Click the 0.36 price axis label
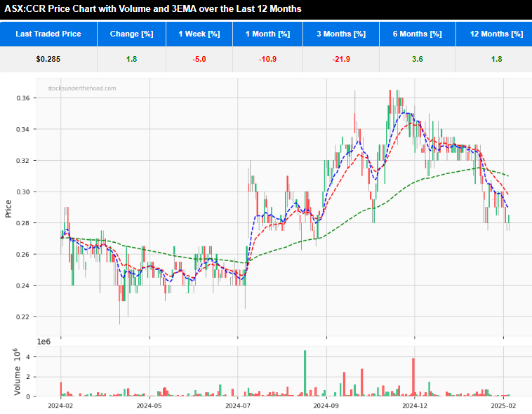The image size is (532, 414). tap(23, 98)
